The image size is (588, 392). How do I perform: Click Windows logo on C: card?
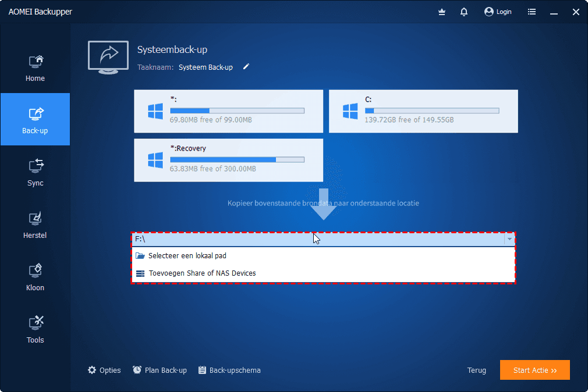click(x=350, y=111)
